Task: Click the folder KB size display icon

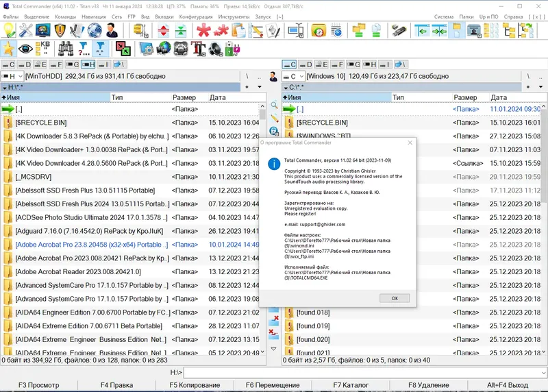Action: tap(42, 49)
